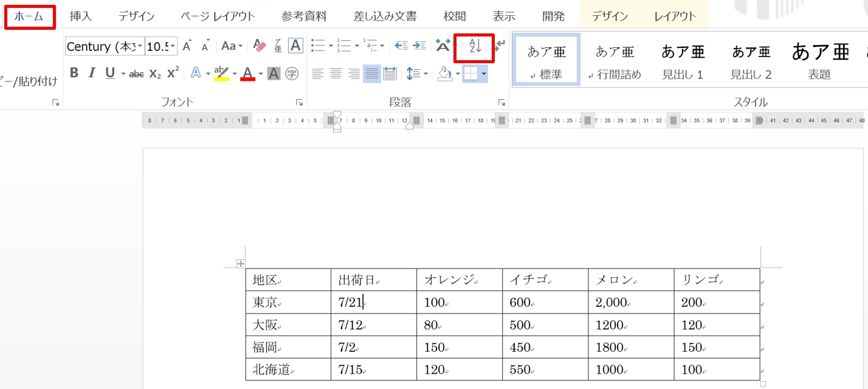Click the Text Effects glowing A icon
Screen dimensions: 868x389
(196, 74)
